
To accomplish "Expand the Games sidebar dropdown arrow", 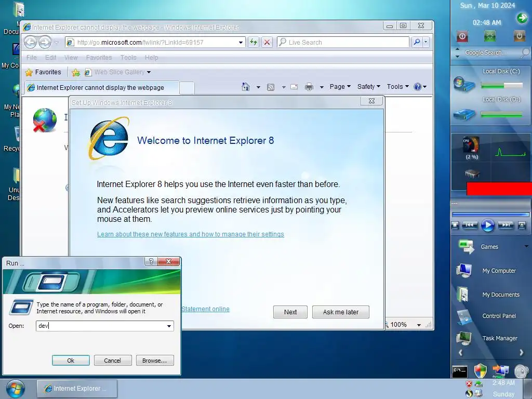I will 526,246.
